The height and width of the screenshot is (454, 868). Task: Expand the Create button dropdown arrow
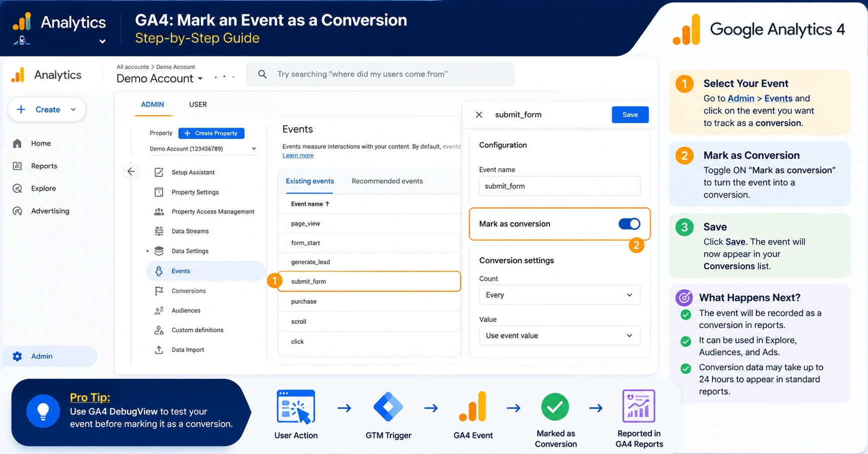[73, 110]
